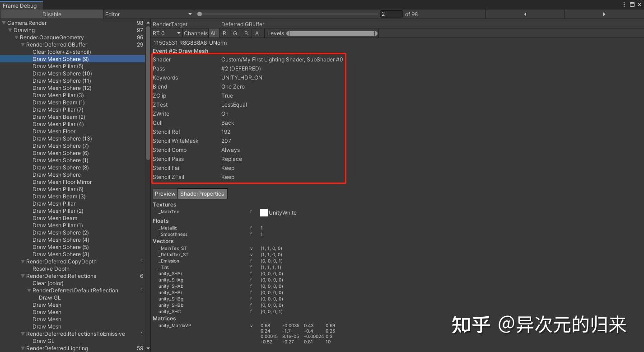Step to the previous draw event arrow
Viewport: 644px width, 352px height.
click(x=525, y=14)
